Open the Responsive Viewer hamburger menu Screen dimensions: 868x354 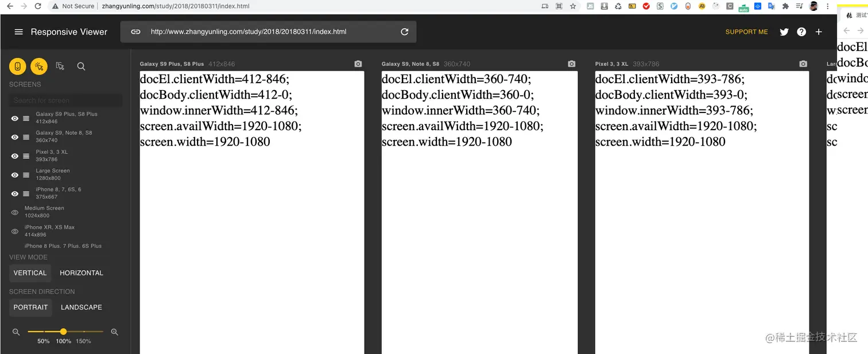click(x=18, y=32)
